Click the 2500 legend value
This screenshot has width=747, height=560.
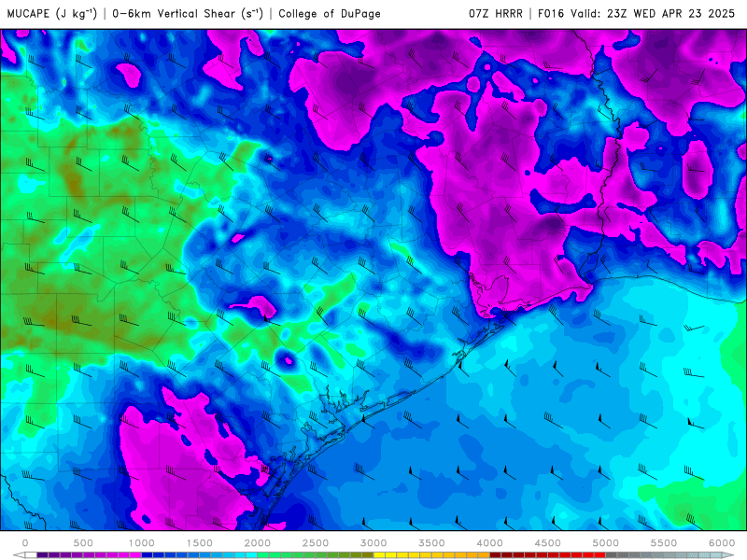(x=316, y=543)
